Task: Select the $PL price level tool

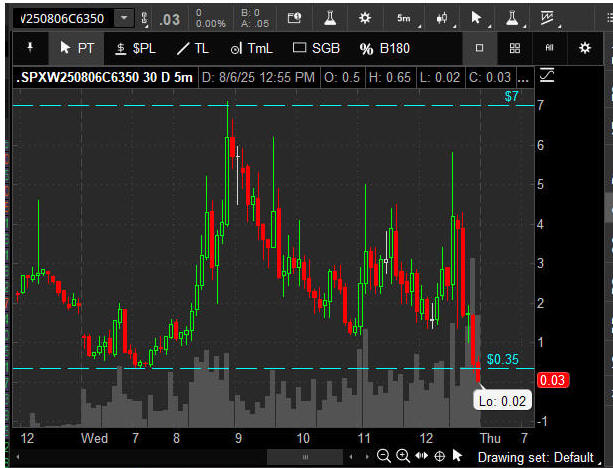Action: click(x=135, y=48)
